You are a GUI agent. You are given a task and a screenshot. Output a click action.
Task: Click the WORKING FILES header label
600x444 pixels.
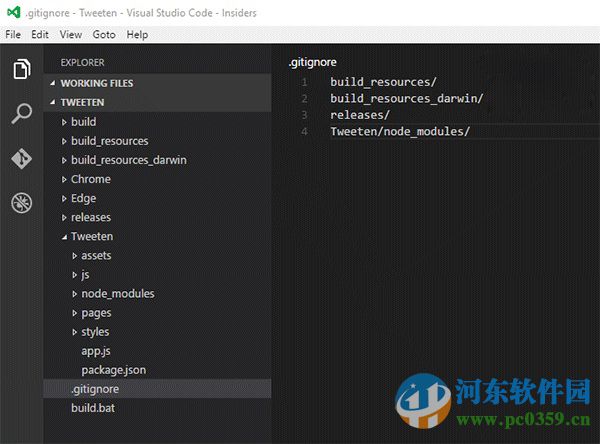coord(97,83)
